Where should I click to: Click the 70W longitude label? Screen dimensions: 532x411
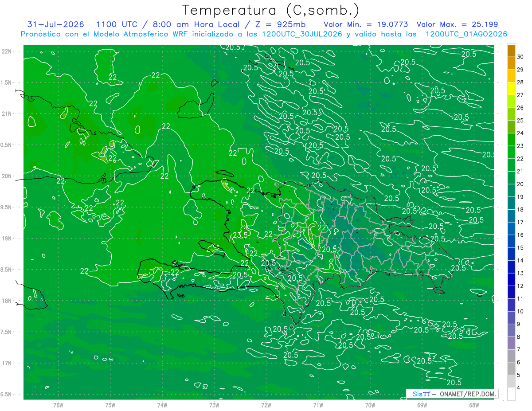tap(370, 405)
